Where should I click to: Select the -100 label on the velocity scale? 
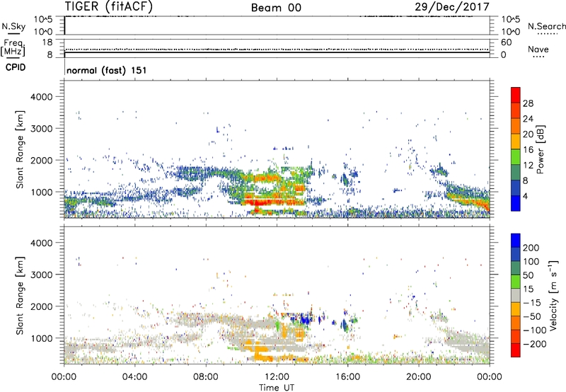coord(535,330)
